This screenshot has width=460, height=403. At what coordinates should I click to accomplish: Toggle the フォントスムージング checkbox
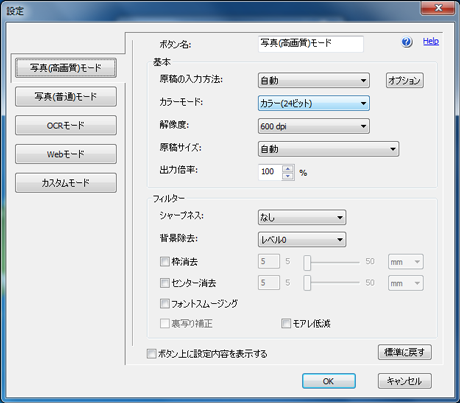pyautogui.click(x=165, y=303)
